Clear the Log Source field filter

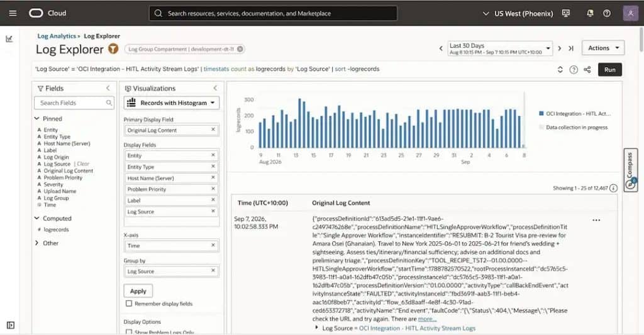[83, 164]
